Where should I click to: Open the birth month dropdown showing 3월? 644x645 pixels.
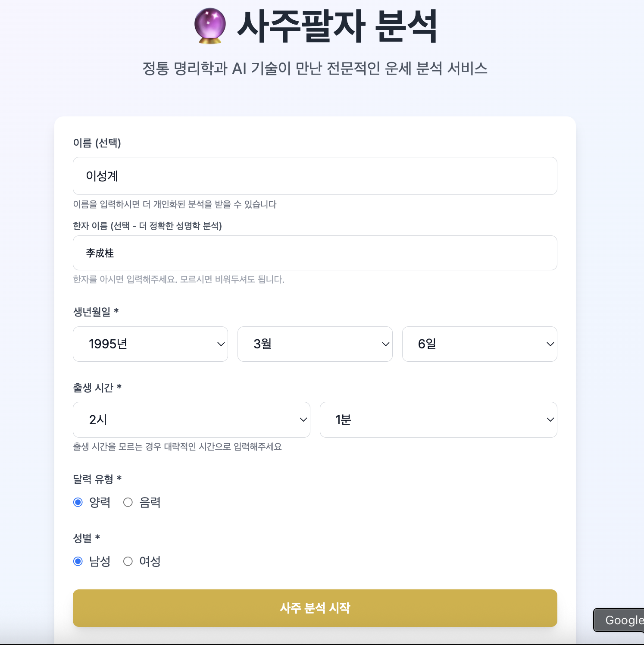pos(315,344)
